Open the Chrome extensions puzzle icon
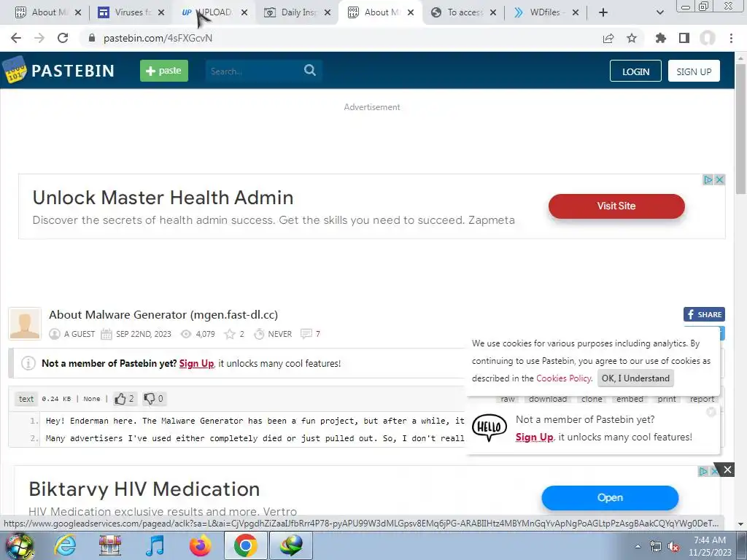The height and width of the screenshot is (560, 747). tap(660, 38)
